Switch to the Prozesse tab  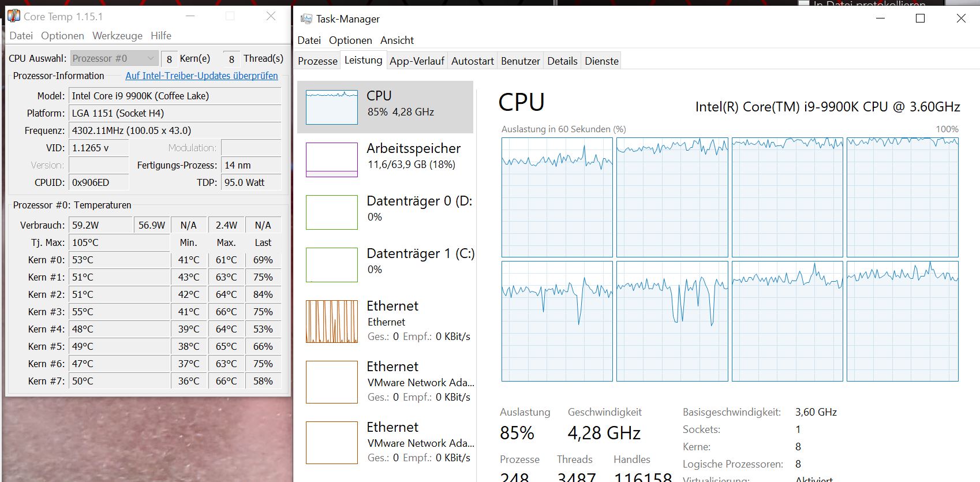tap(317, 60)
